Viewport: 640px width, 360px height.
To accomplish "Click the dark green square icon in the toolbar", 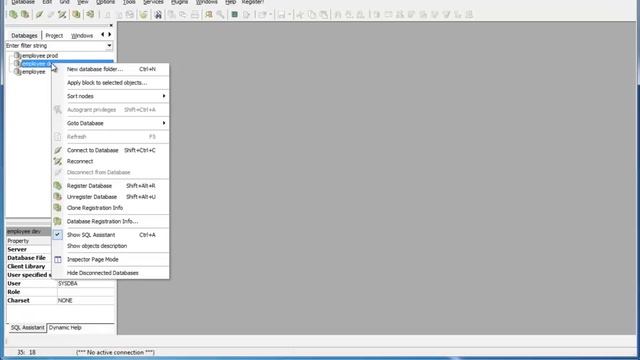I will click(235, 15).
